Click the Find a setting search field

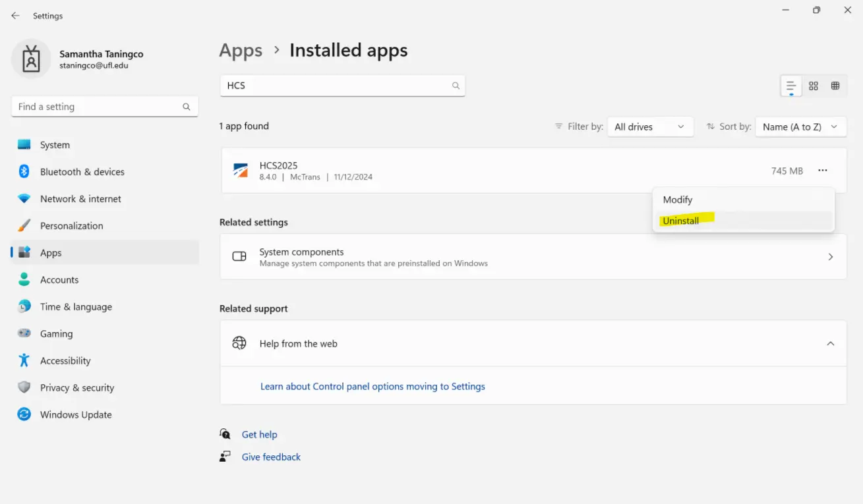click(98, 107)
